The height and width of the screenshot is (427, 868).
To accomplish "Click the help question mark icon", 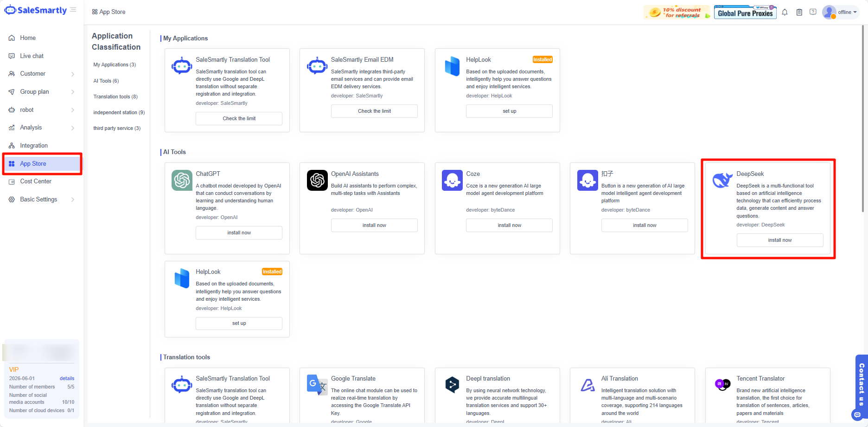I will [813, 12].
